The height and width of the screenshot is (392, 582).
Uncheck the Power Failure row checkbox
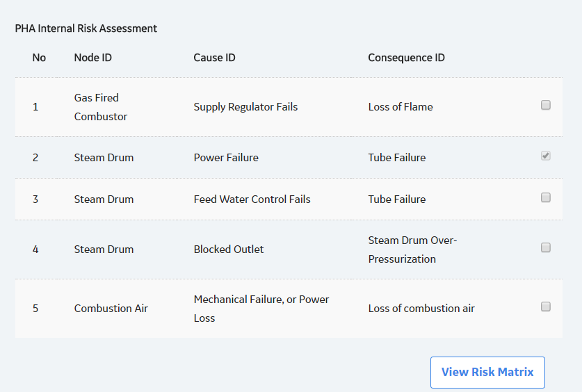pyautogui.click(x=546, y=156)
